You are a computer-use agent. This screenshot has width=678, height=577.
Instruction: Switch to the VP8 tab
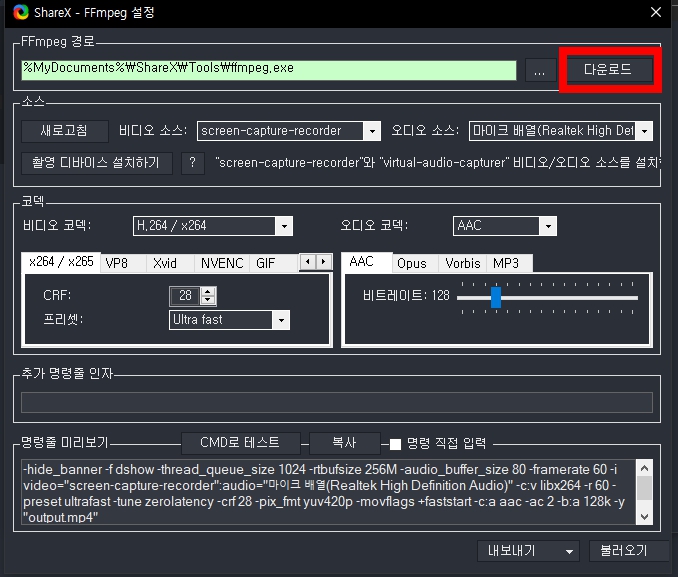point(123,263)
